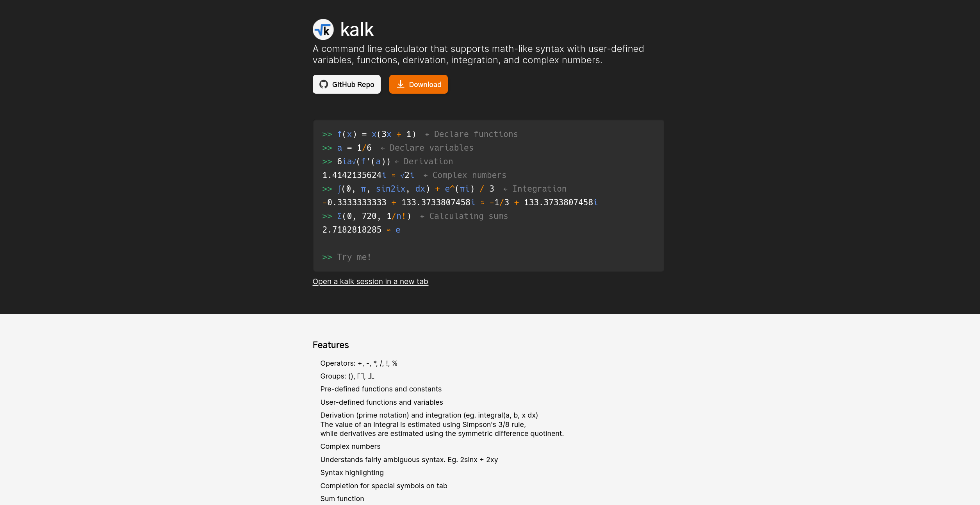Click the Syntax highlighting feature item
The width and height of the screenshot is (980, 505).
click(x=352, y=472)
